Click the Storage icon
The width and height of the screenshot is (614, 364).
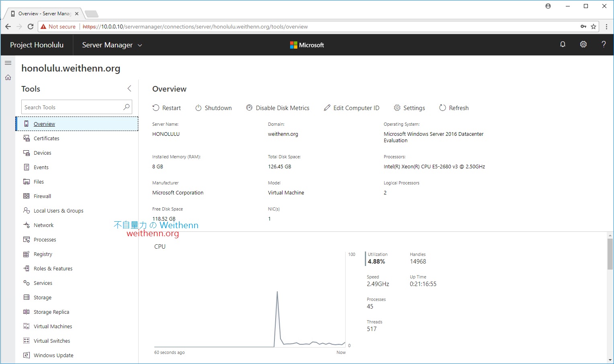pyautogui.click(x=27, y=297)
